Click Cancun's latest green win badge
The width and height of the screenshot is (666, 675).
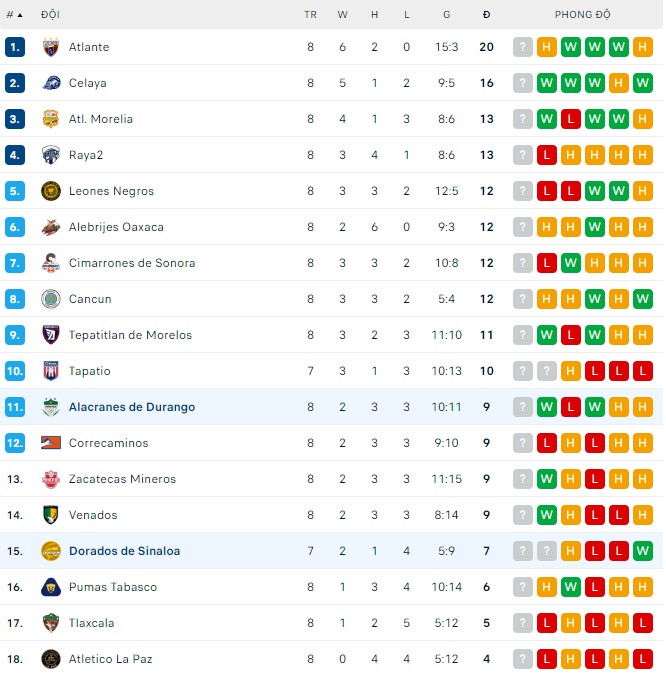[x=643, y=299]
